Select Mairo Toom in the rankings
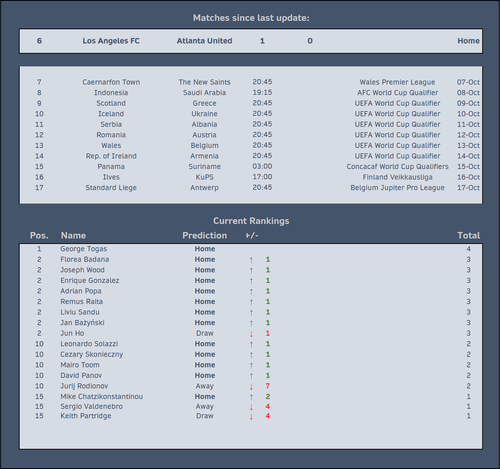The height and width of the screenshot is (469, 500). (x=80, y=365)
